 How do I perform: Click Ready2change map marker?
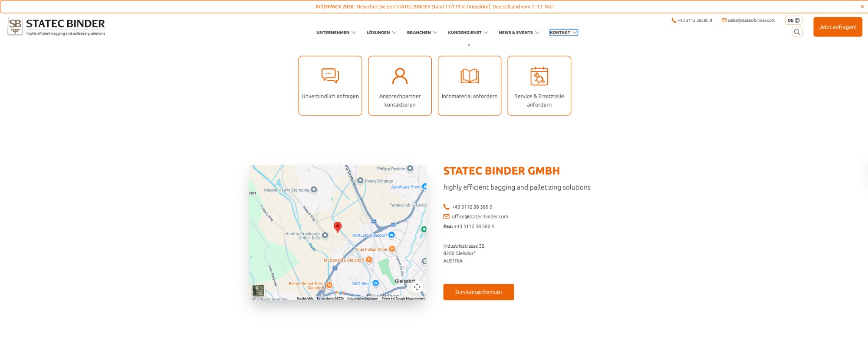[360, 180]
